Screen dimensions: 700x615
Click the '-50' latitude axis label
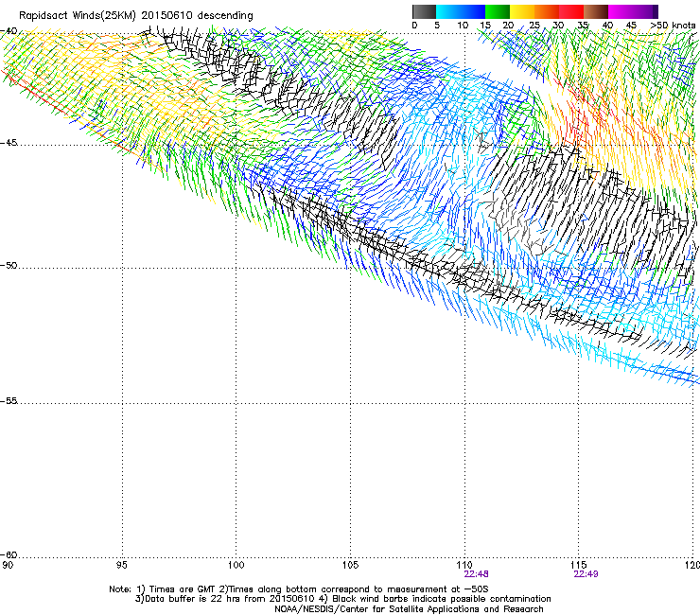pos(9,265)
